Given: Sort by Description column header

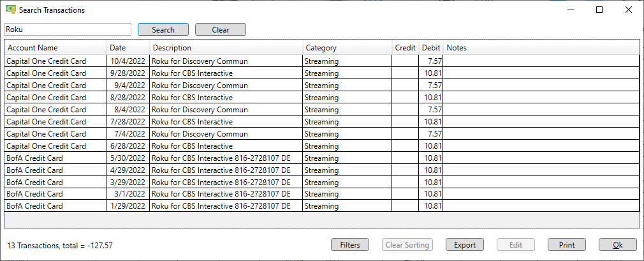Looking at the screenshot, I should (226, 48).
